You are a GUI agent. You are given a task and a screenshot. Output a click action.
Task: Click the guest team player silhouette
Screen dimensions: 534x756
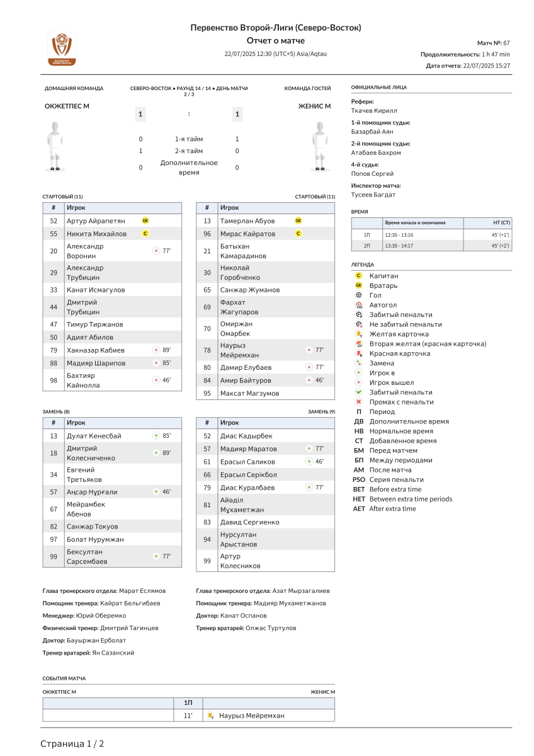pyautogui.click(x=321, y=146)
